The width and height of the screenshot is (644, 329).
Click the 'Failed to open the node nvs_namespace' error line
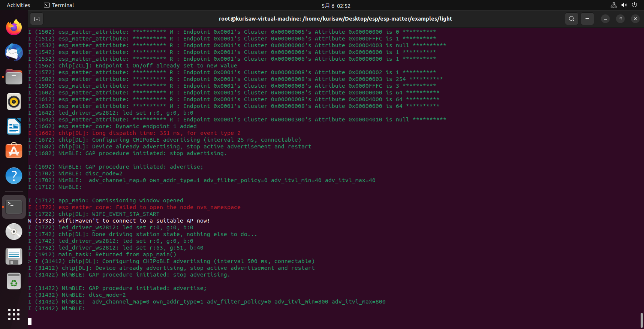point(134,207)
